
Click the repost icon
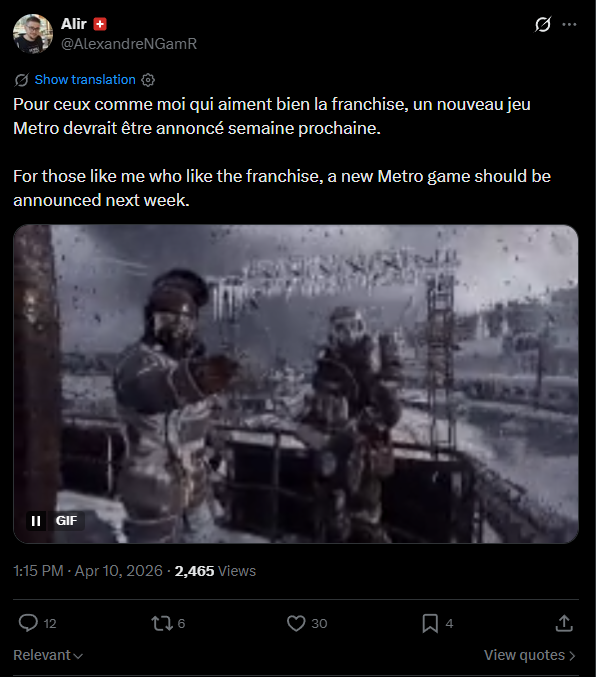click(162, 623)
